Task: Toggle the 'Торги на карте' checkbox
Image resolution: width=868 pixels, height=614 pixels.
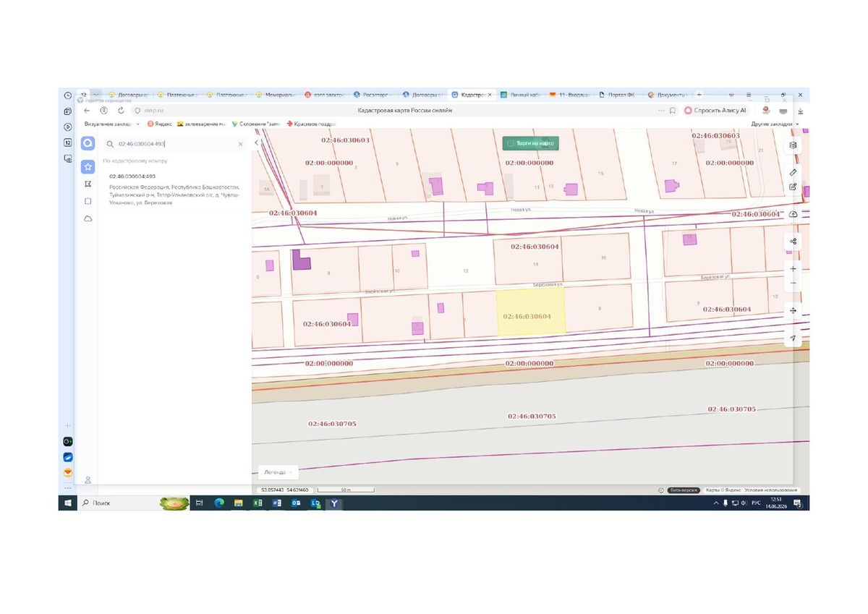Action: click(x=511, y=143)
